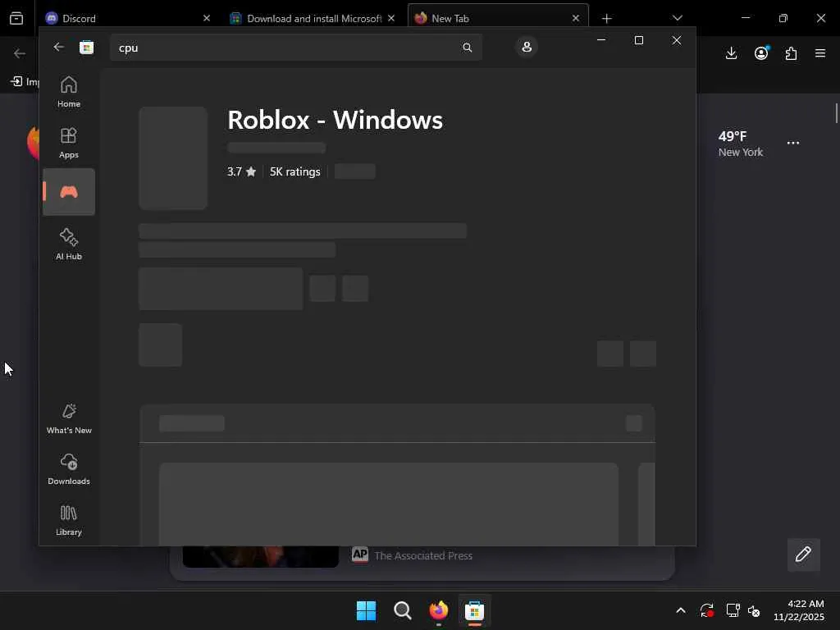The height and width of the screenshot is (630, 840).
Task: Open What's New in the Store sidebar
Action: (x=69, y=418)
